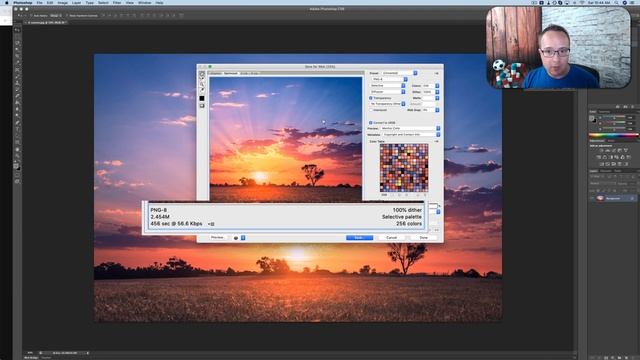Pick the Hand tool in Save for Web dialog
640x360 pixels.
[x=202, y=75]
